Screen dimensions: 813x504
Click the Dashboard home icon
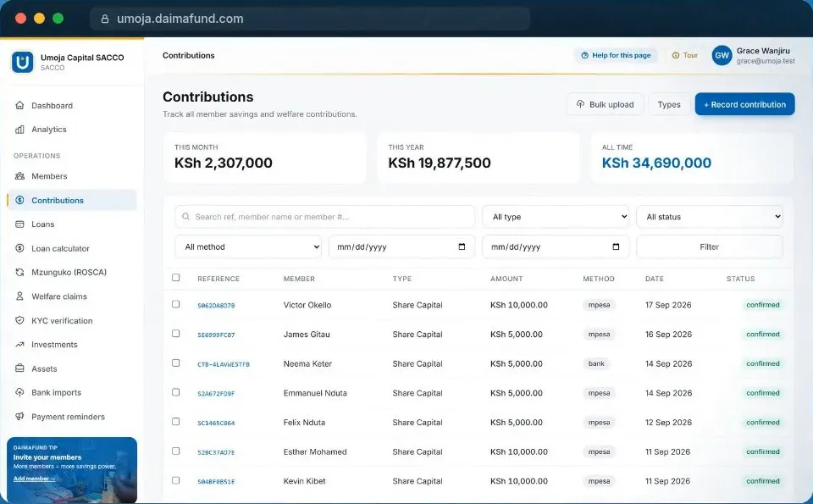pyautogui.click(x=19, y=105)
